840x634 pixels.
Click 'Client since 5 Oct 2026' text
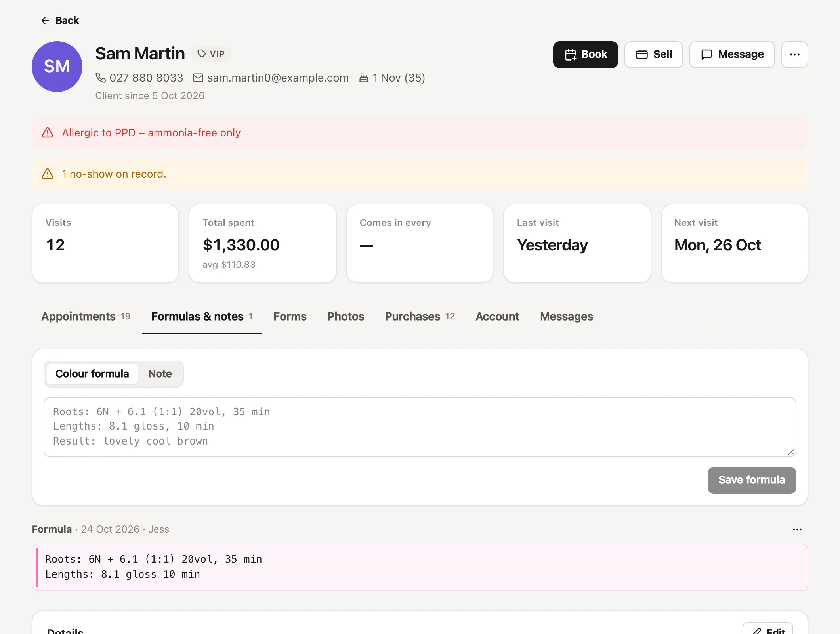coord(150,96)
